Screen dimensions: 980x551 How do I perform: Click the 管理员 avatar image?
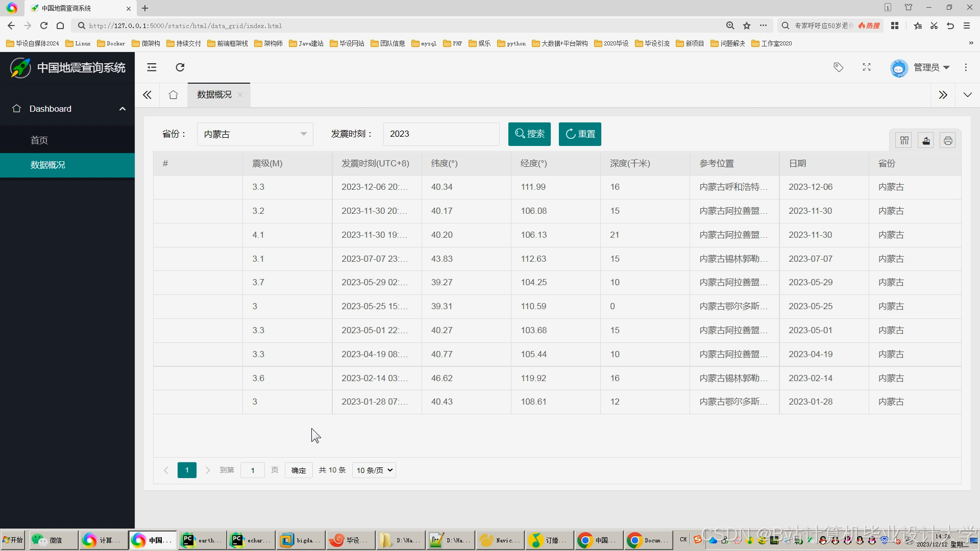[899, 67]
